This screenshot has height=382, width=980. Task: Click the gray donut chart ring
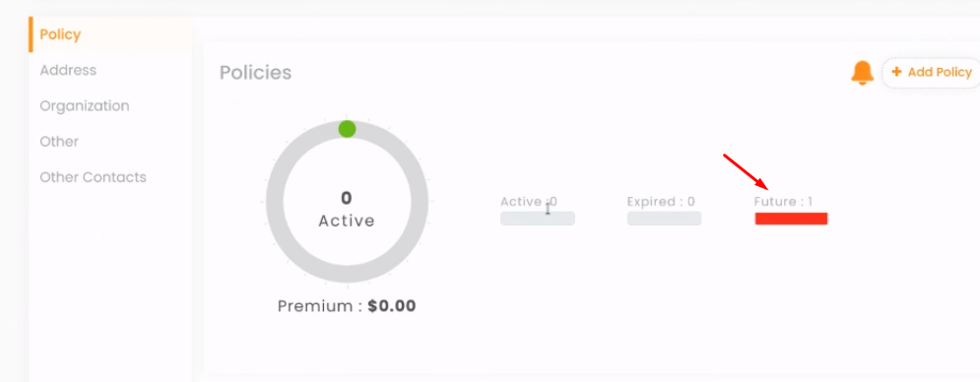347,201
